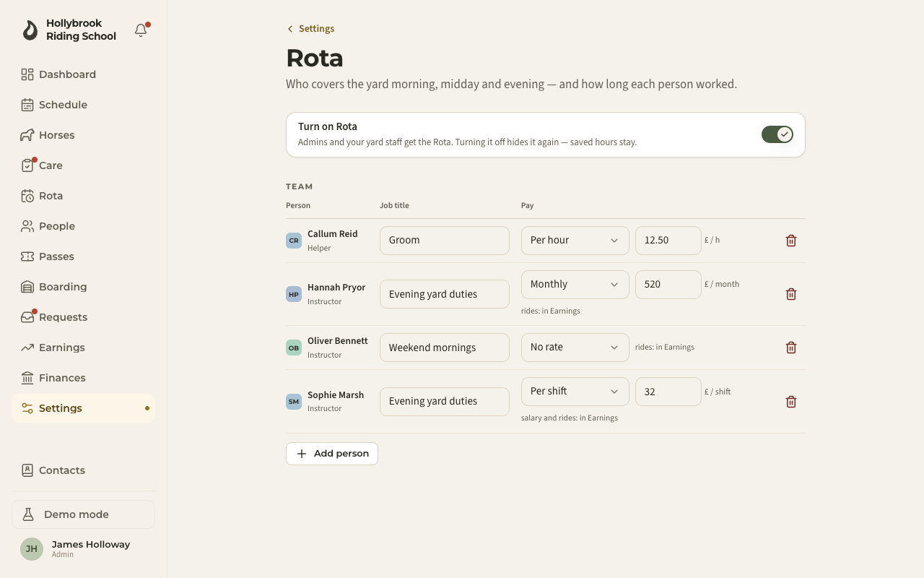Open the Schedule page
924x578 pixels.
(83, 105)
